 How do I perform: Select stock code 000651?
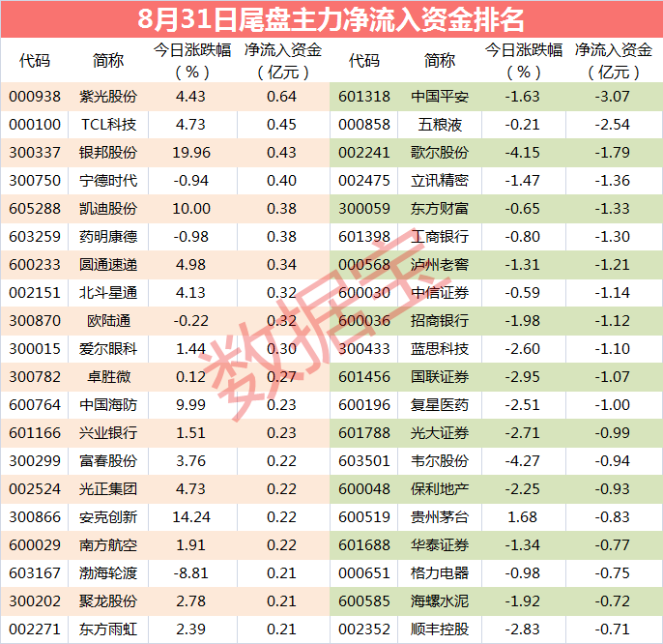pos(364,572)
